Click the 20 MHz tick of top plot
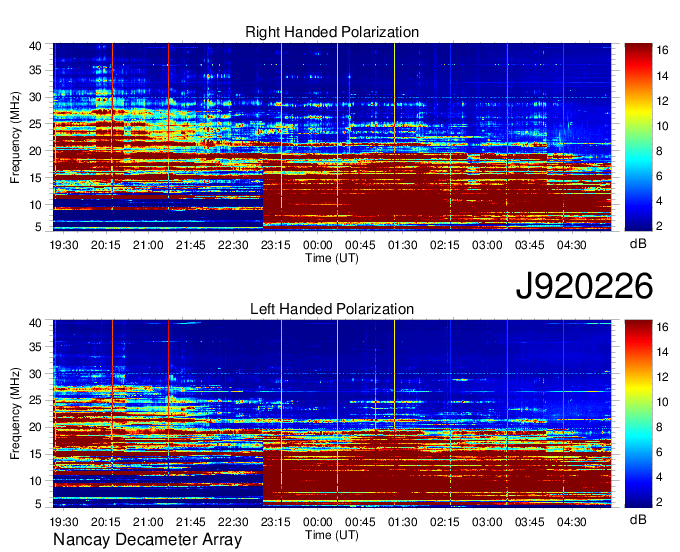Screen dimensions: 680x552 pos(35,151)
